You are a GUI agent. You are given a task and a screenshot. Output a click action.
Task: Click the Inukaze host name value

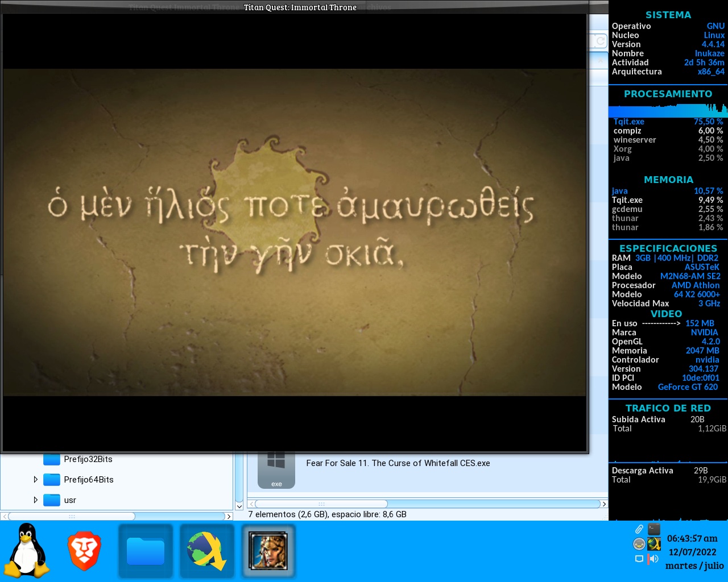tap(709, 53)
